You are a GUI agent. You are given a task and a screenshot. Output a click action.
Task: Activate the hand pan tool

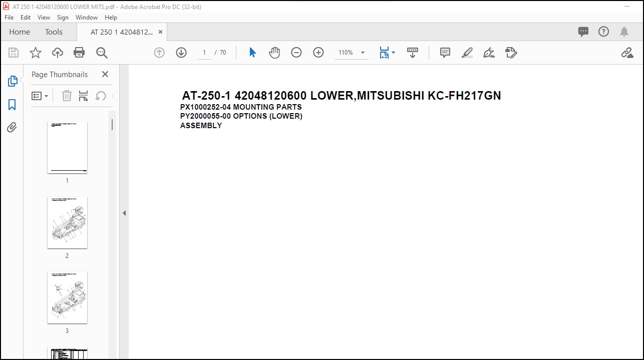click(274, 53)
